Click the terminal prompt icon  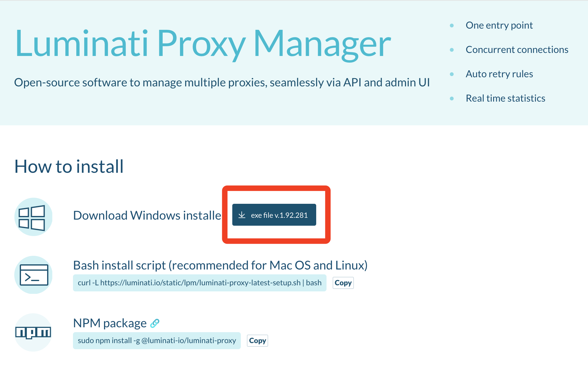coord(33,275)
